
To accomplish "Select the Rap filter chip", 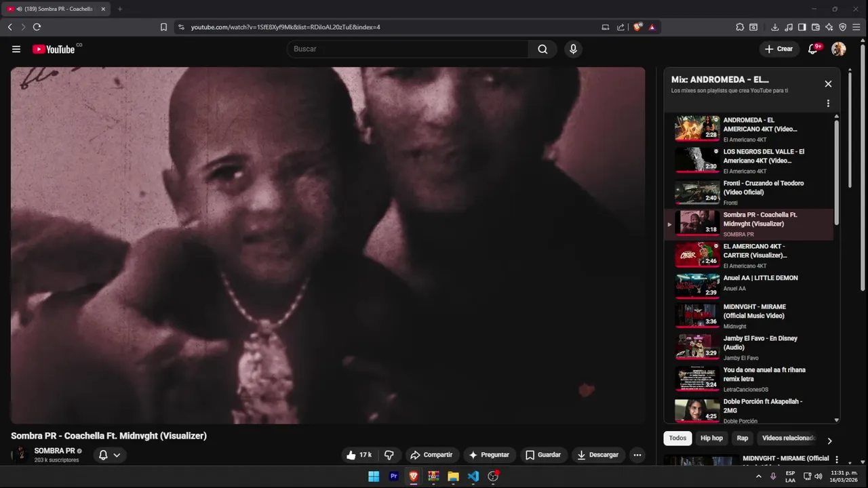I will tap(743, 439).
